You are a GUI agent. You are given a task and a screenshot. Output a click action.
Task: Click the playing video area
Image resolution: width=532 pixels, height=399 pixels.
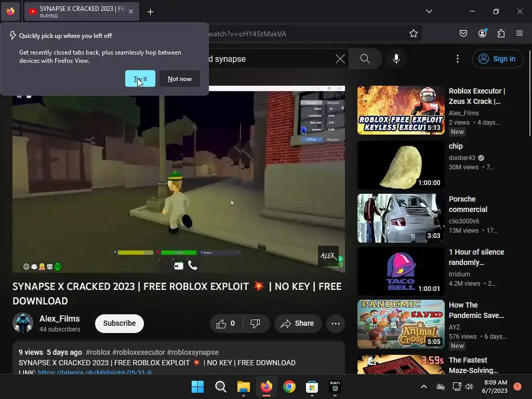point(179,179)
